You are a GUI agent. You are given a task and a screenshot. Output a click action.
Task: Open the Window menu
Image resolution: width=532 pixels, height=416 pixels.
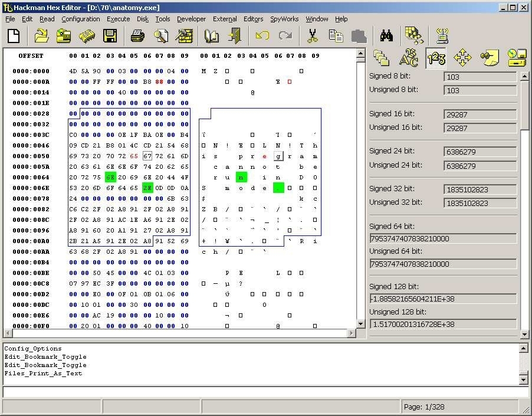click(x=317, y=19)
